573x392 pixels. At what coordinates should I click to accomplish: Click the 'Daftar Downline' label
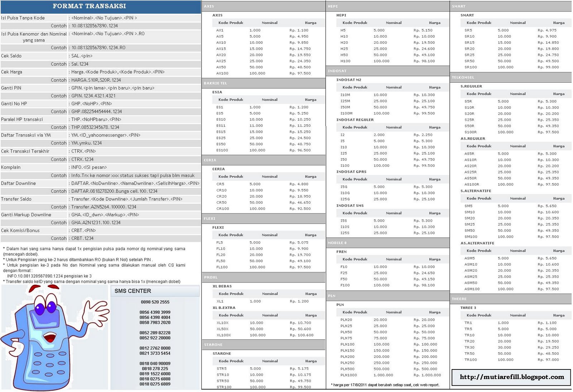tap(18, 183)
